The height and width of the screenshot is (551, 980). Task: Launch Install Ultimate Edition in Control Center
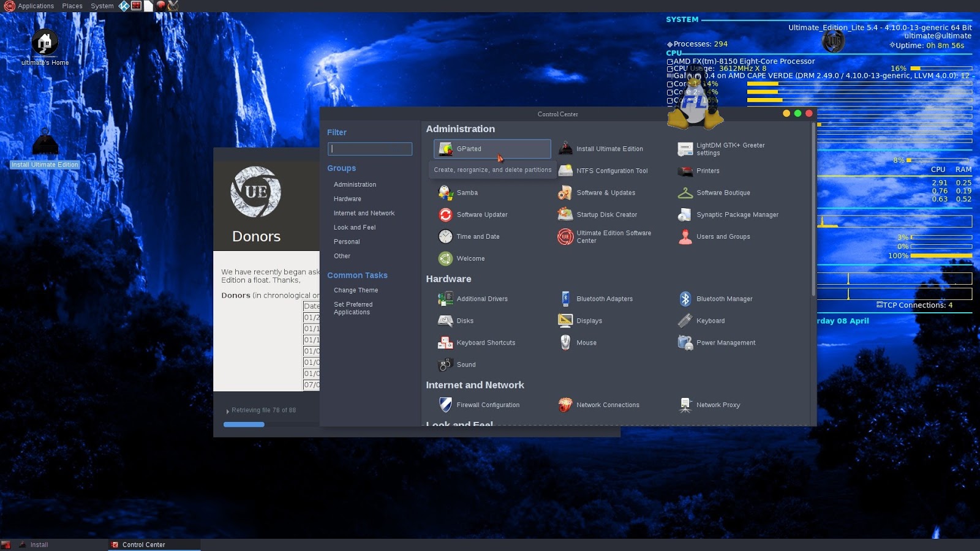601,149
